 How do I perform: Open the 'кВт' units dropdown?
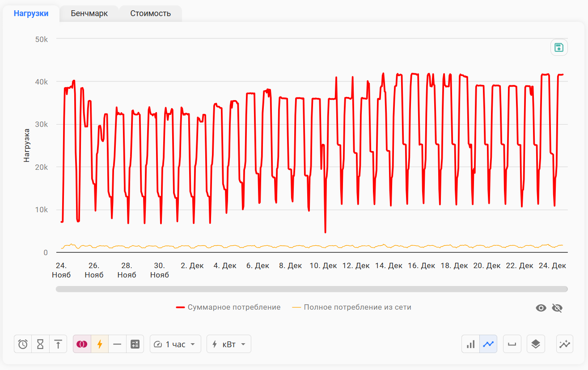click(x=229, y=344)
